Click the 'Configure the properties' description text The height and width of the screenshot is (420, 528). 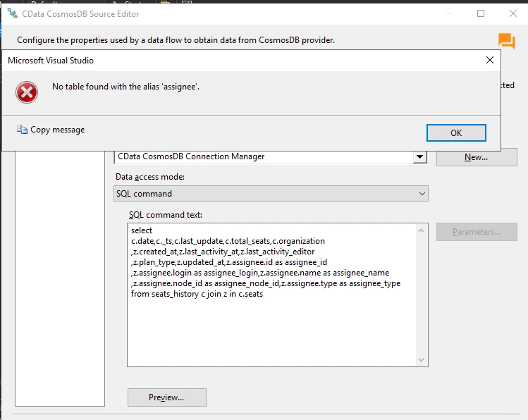coord(176,40)
